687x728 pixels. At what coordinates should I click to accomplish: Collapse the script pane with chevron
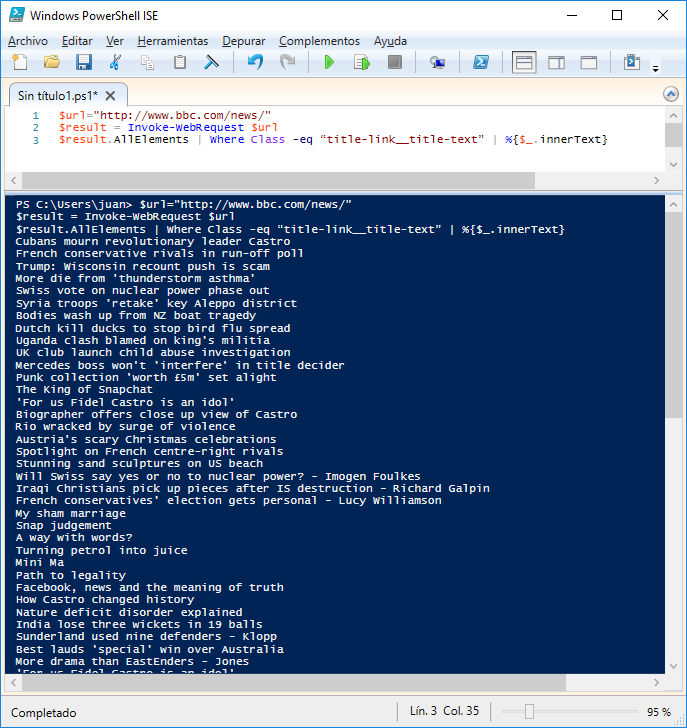[x=671, y=94]
